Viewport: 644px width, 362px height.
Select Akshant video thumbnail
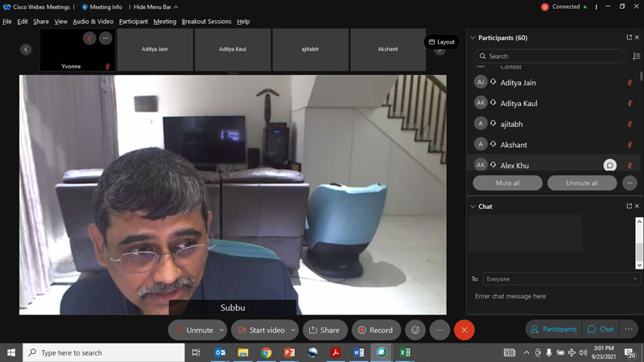point(388,49)
